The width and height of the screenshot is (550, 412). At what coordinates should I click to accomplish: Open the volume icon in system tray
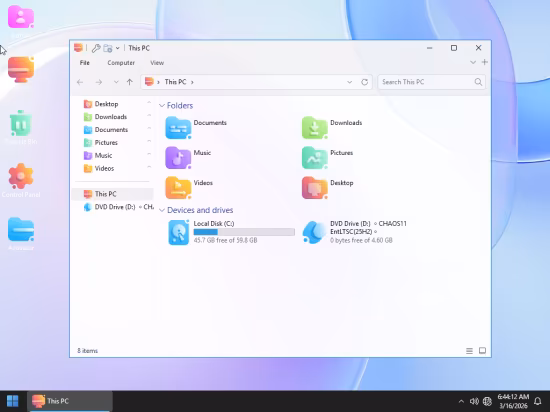pyautogui.click(x=474, y=401)
